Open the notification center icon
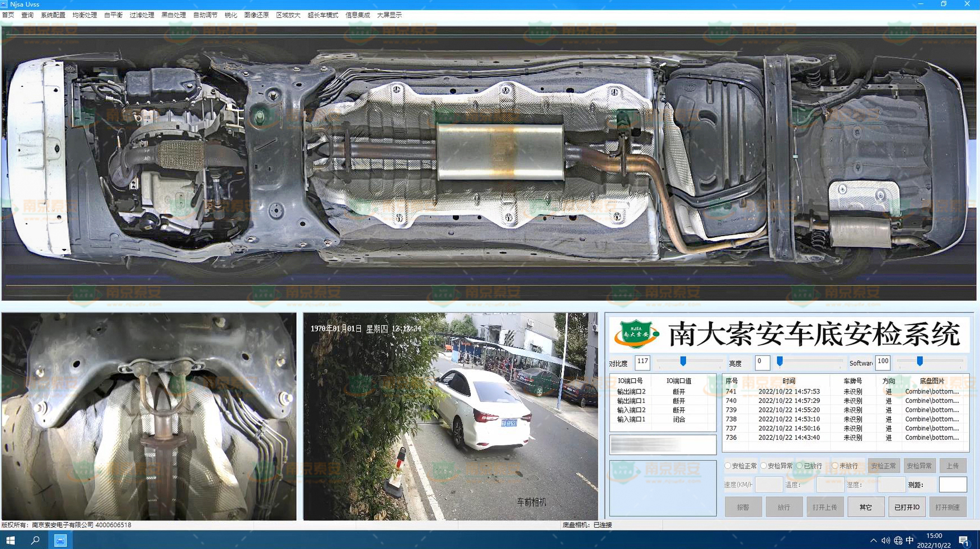The height and width of the screenshot is (549, 980). coord(963,540)
